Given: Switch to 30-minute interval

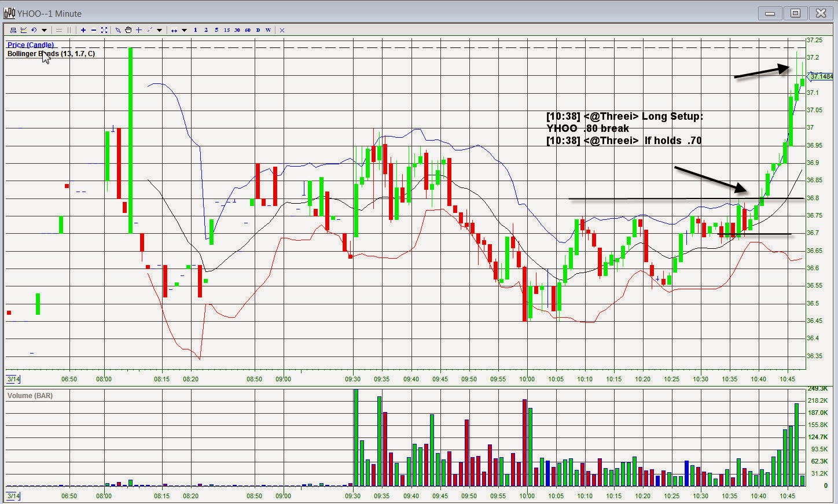Looking at the screenshot, I should click(x=237, y=30).
